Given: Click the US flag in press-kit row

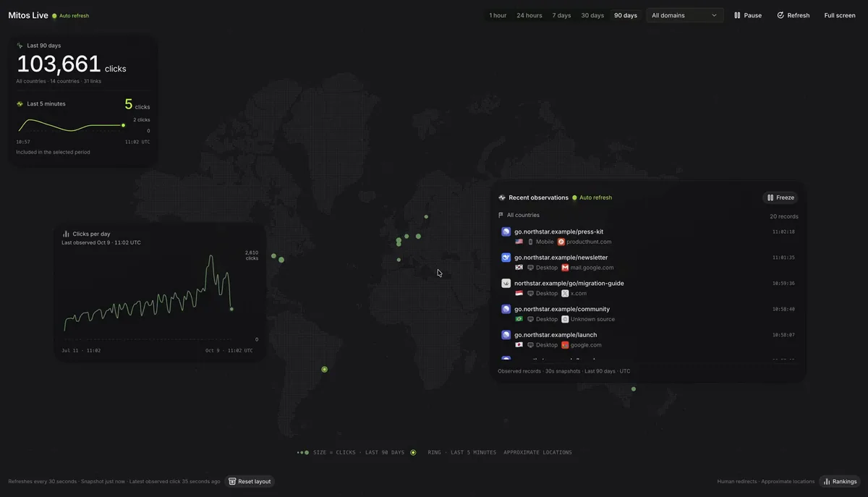Looking at the screenshot, I should (x=519, y=242).
